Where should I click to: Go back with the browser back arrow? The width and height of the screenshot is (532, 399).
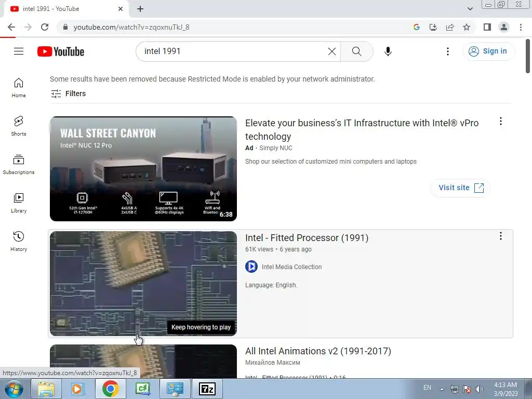click(11, 27)
